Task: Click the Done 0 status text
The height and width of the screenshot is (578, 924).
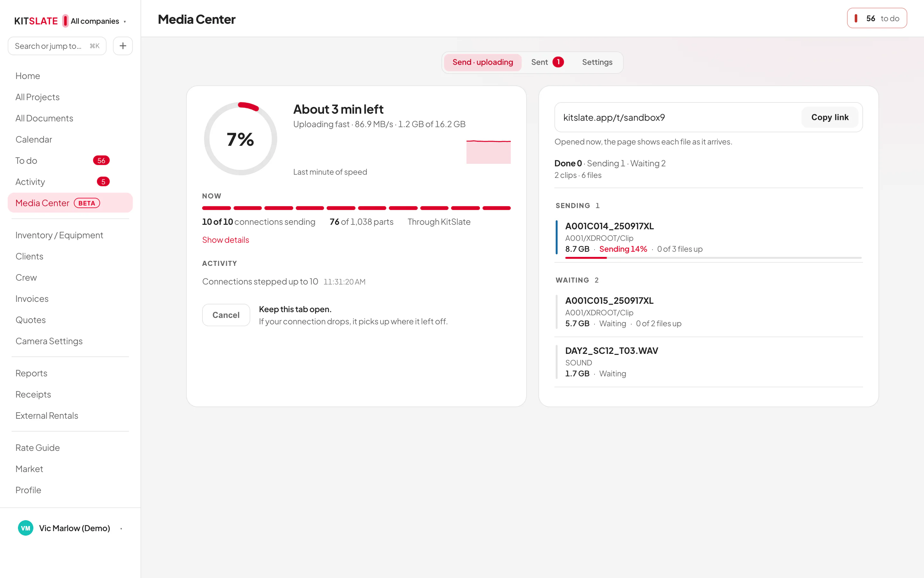Action: [x=568, y=163]
